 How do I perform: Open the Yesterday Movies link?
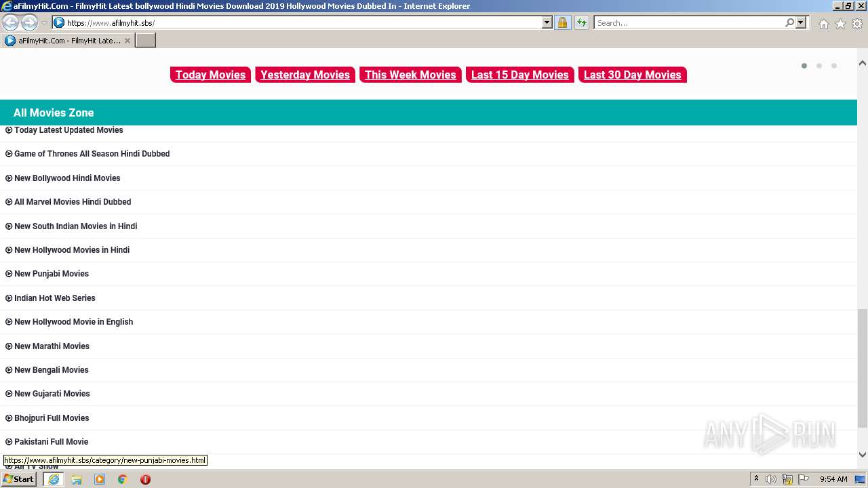tap(305, 75)
